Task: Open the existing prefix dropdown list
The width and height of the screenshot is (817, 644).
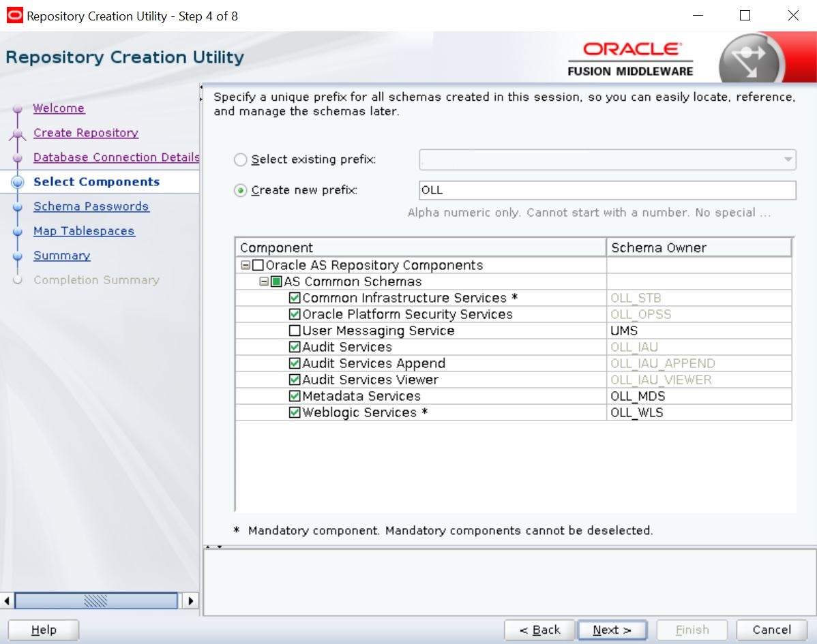Action: click(x=788, y=160)
